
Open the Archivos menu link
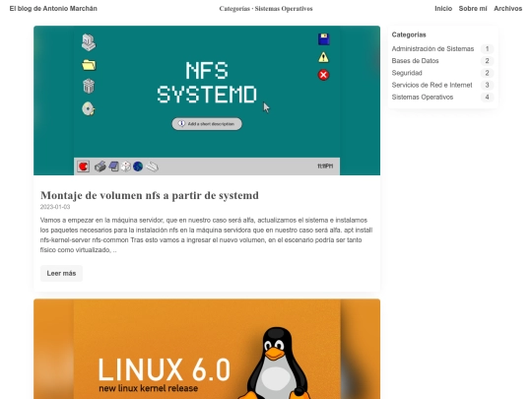[x=507, y=9]
